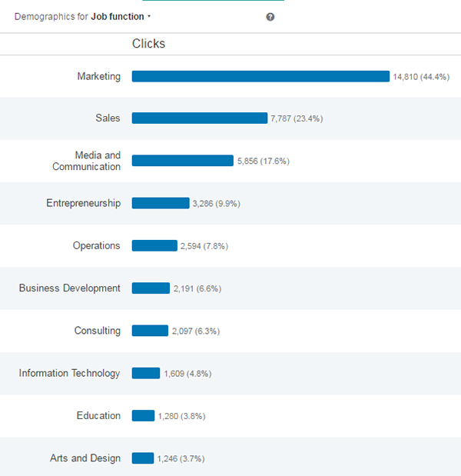Select the Marketing row label
461x476 pixels.
99,76
